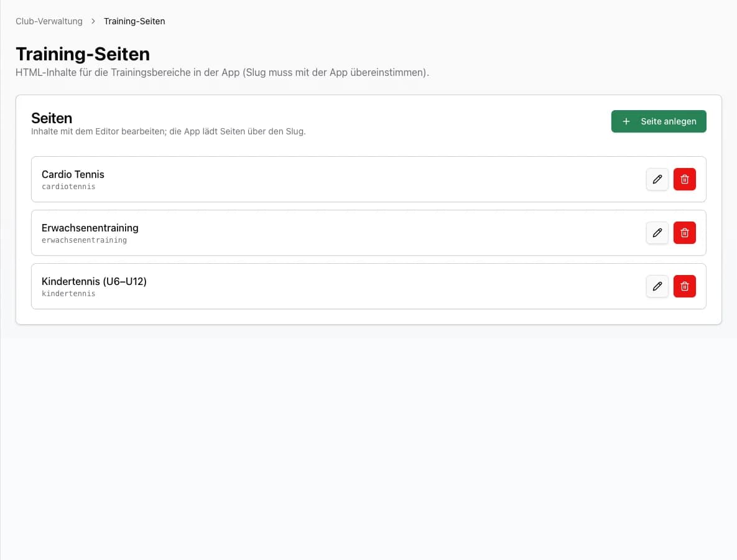Image resolution: width=737 pixels, height=560 pixels.
Task: Click the Kindertennis (U6–U12) title
Action: click(x=94, y=282)
